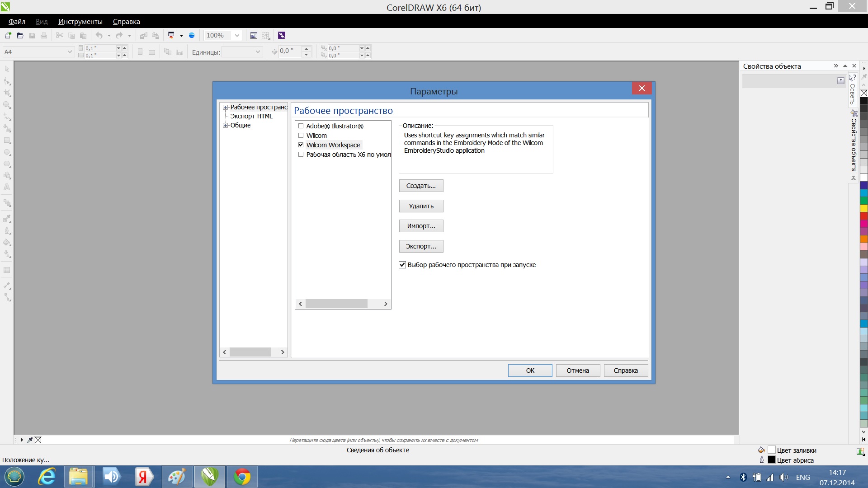Check the Adobe Illustrator workspace box

click(301, 126)
